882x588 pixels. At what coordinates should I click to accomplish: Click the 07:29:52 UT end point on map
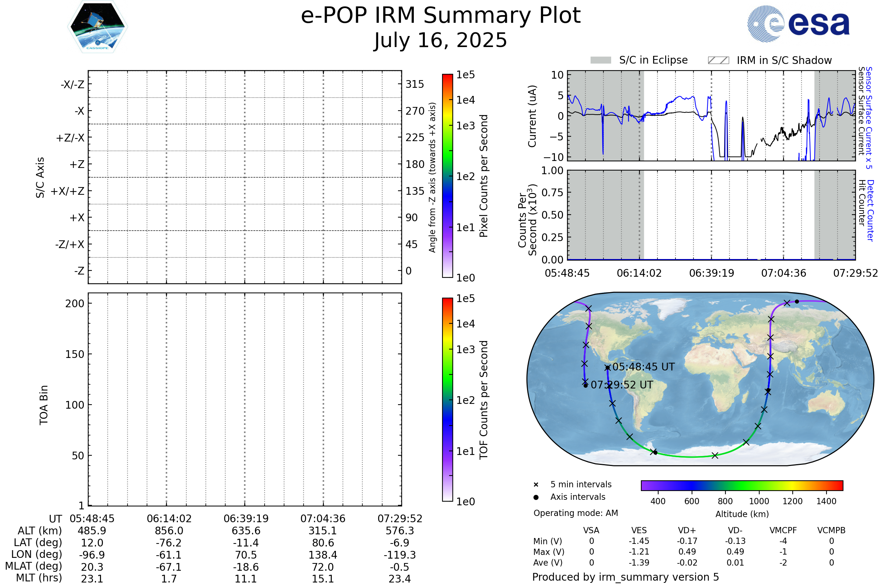586,386
